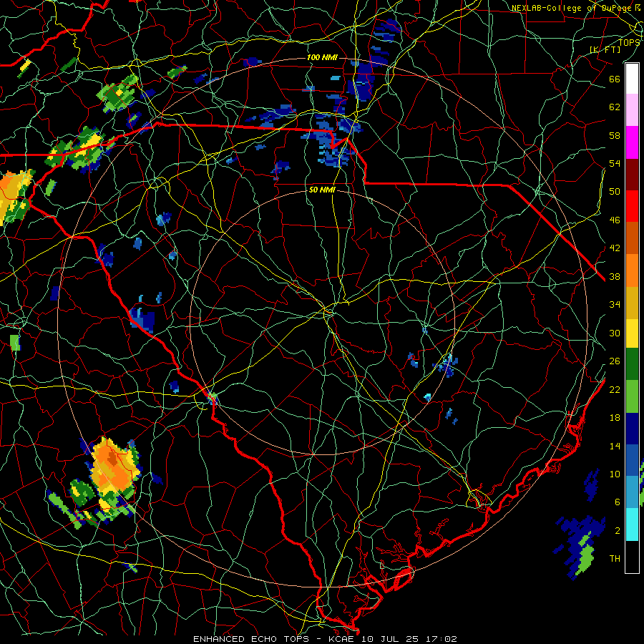
Task: Click the 17:02 timestamp in the caption
Action: 440,639
